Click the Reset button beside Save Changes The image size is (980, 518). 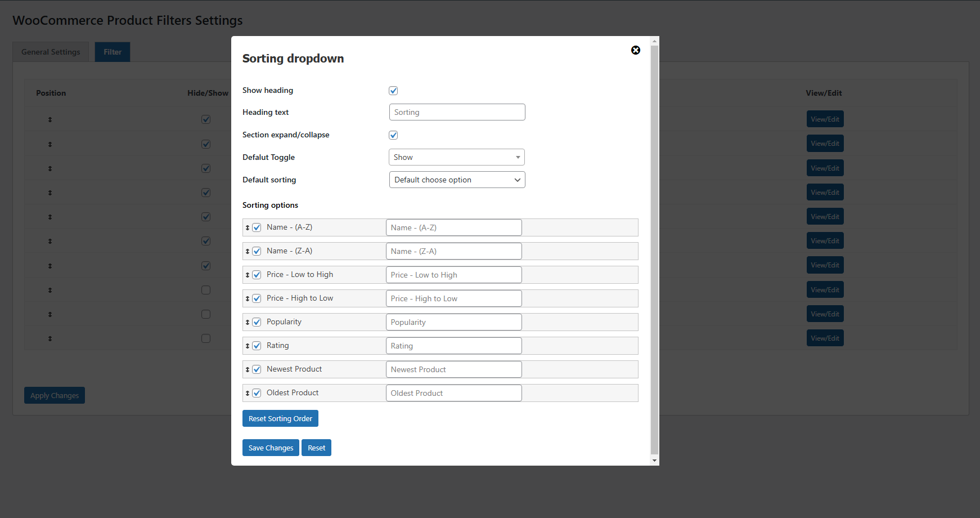pyautogui.click(x=316, y=448)
